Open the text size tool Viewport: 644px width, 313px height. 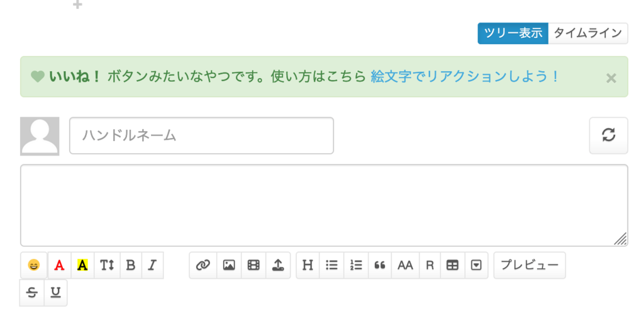click(107, 265)
